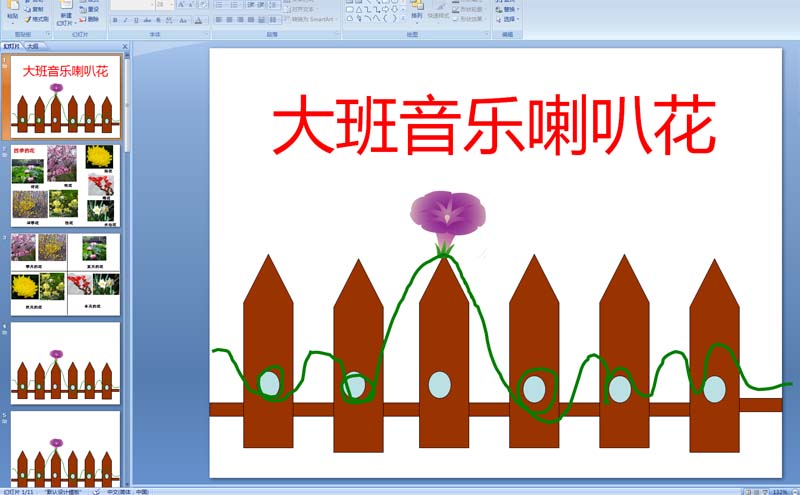The height and width of the screenshot is (495, 800).
Task: Select the triangle shape in gallery
Action: point(359,9)
